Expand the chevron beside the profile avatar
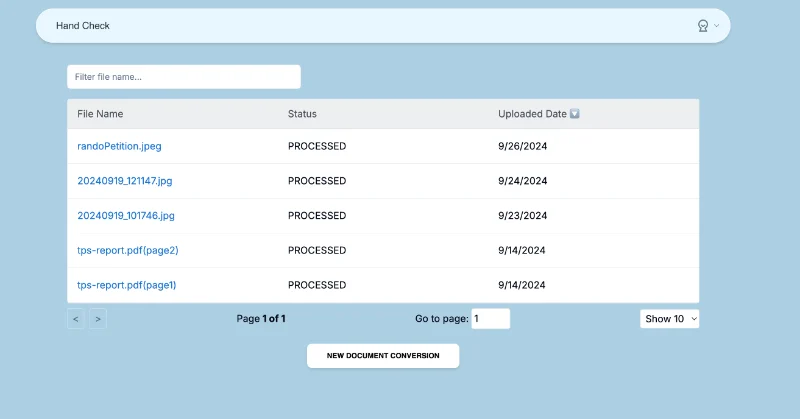This screenshot has width=800, height=419. [x=716, y=26]
